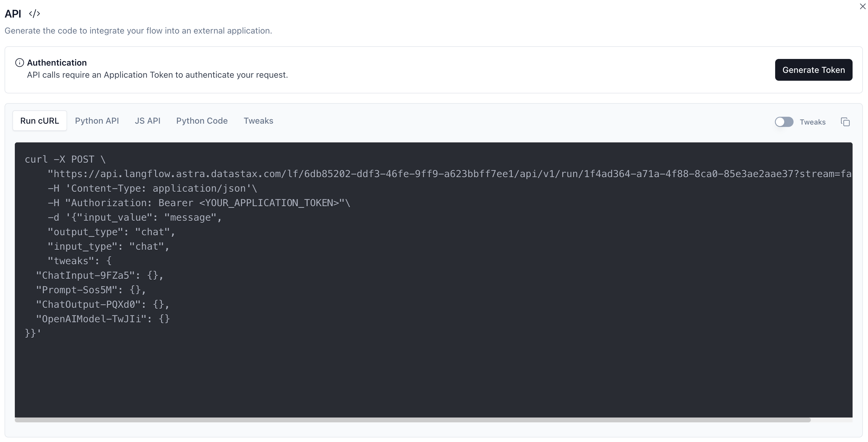Image resolution: width=868 pixels, height=442 pixels.
Task: Open the Tweaks tab
Action: point(259,121)
